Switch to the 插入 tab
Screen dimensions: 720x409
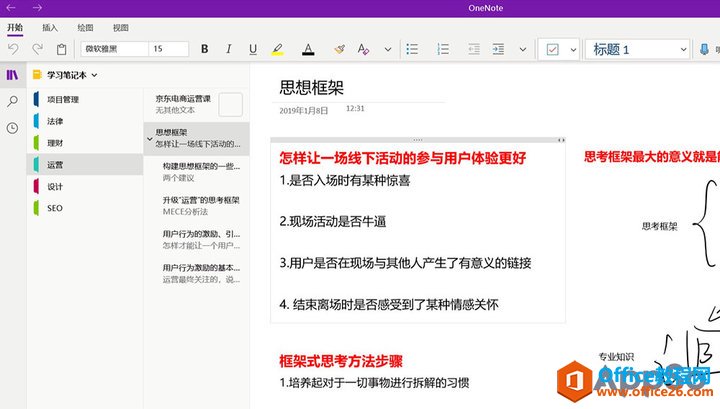point(50,28)
